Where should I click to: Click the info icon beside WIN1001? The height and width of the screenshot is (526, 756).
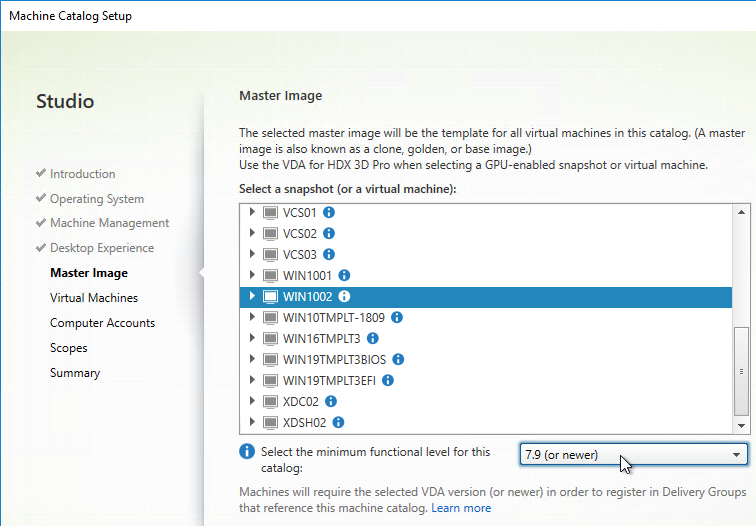tap(344, 275)
